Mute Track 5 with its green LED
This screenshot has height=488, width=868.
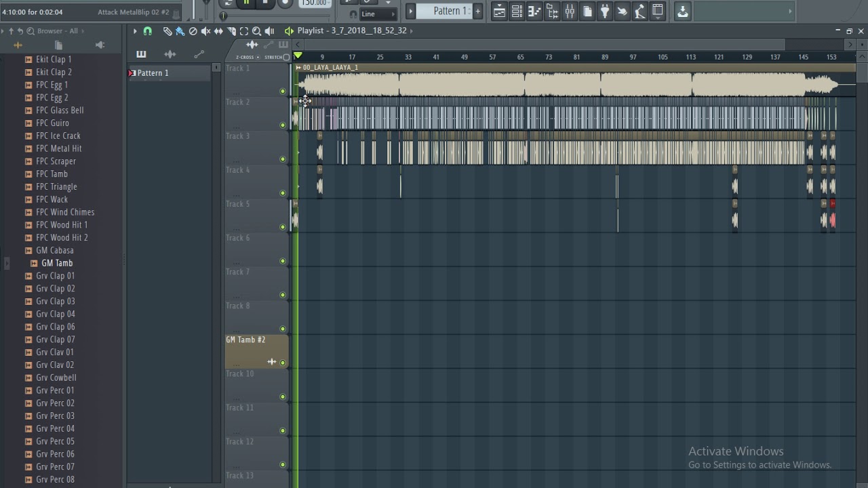tap(283, 227)
